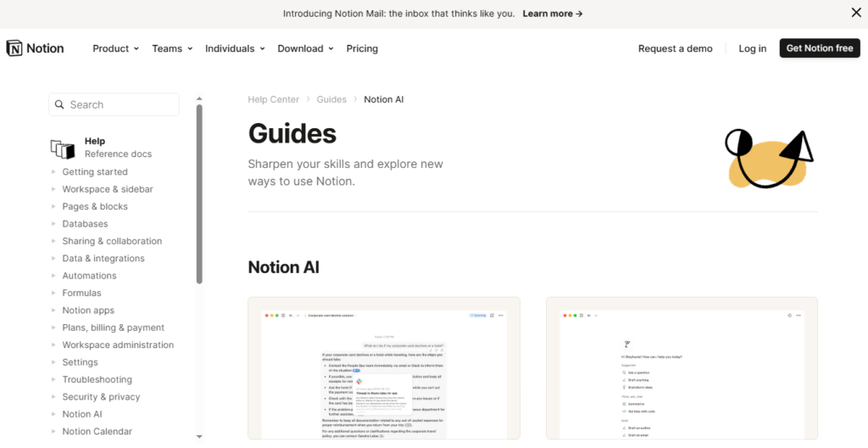Open the Product dropdown menu
This screenshot has height=448, width=868.
click(x=115, y=48)
